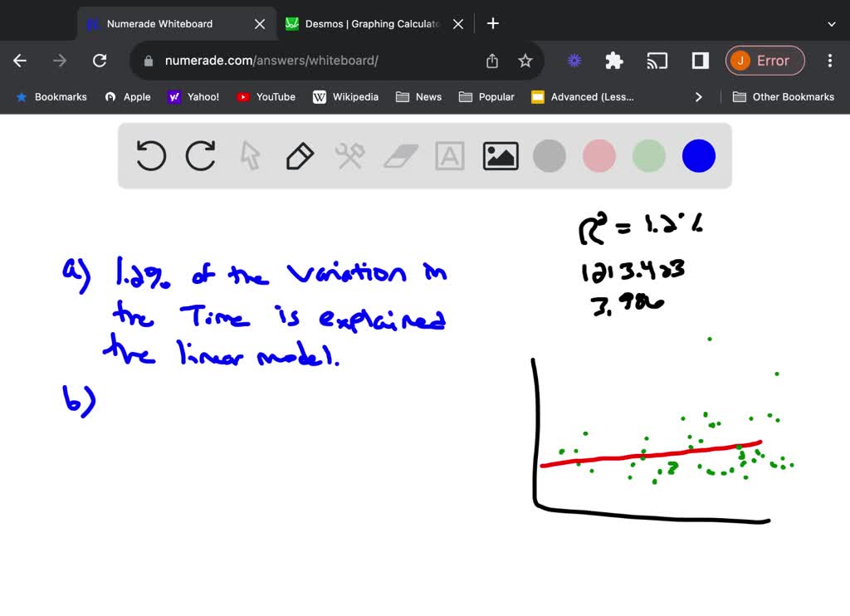Open the Advanced (Less... bookmark
This screenshot has height=616, width=850.
click(x=582, y=97)
